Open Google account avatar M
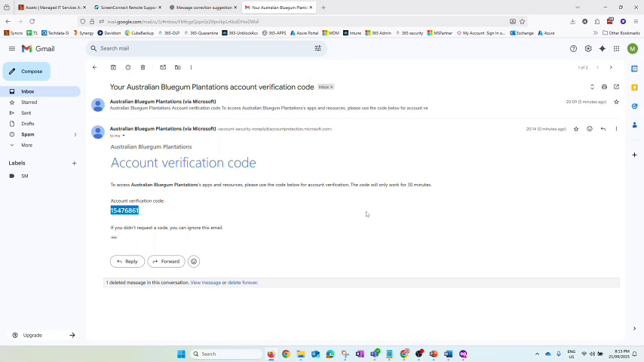This screenshot has width=644, height=362. [633, 48]
